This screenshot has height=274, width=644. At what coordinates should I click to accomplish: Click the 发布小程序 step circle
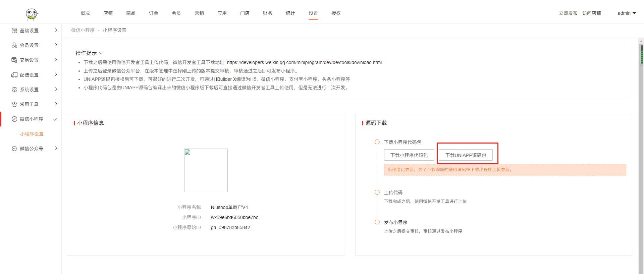pos(377,222)
